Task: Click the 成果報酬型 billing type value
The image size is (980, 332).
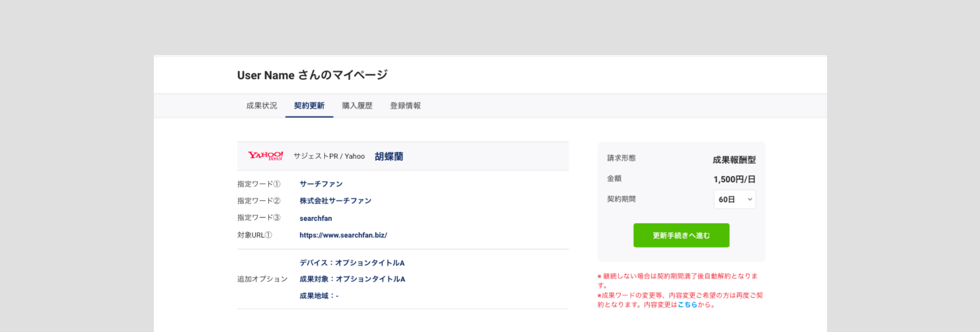Action: click(734, 160)
